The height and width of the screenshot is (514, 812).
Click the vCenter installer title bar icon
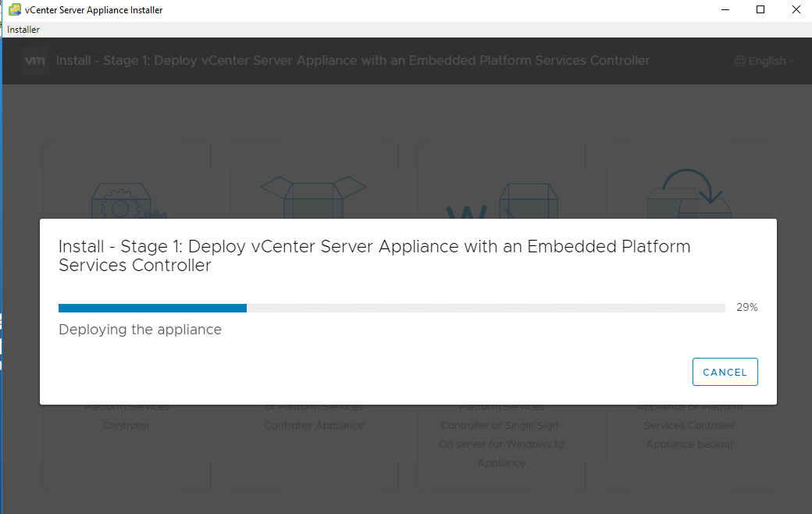point(14,10)
